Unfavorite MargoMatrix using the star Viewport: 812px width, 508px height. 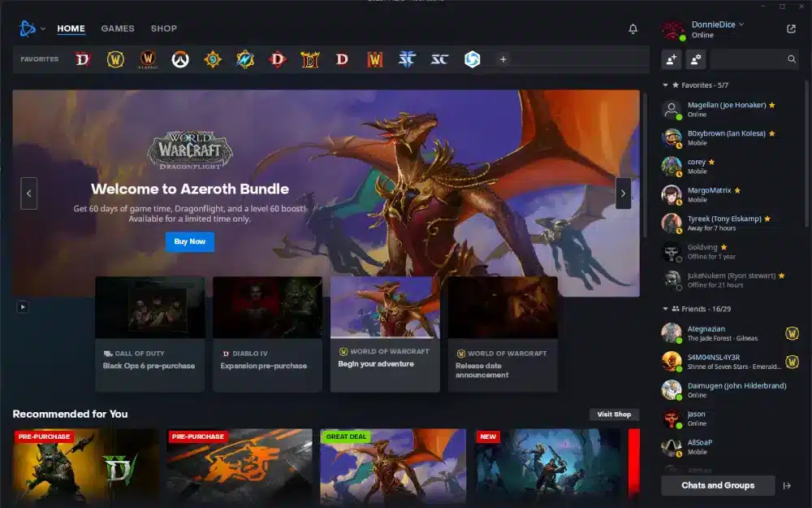tap(737, 191)
